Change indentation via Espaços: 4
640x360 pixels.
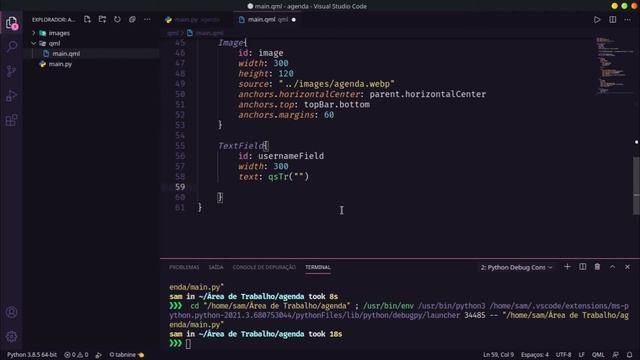[535, 355]
